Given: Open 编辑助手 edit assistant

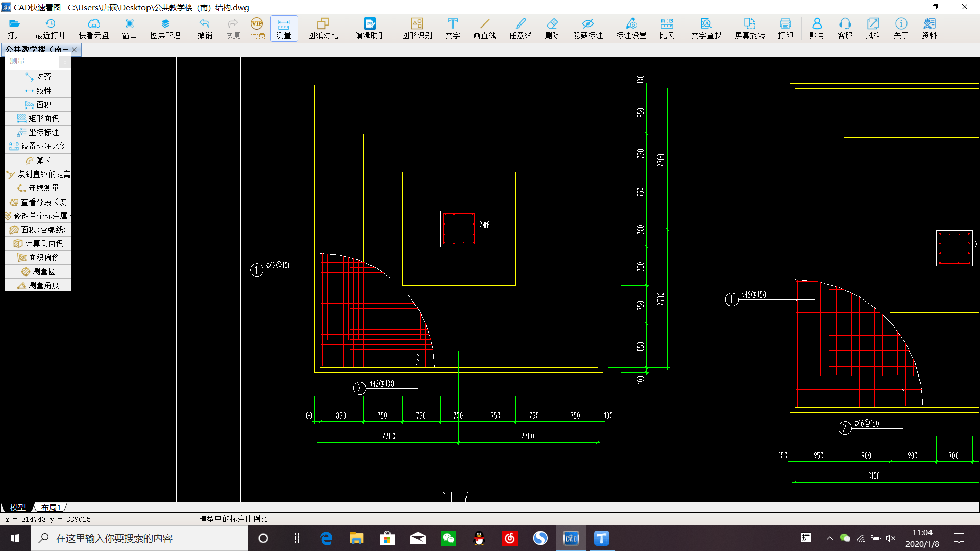Looking at the screenshot, I should pyautogui.click(x=370, y=29).
